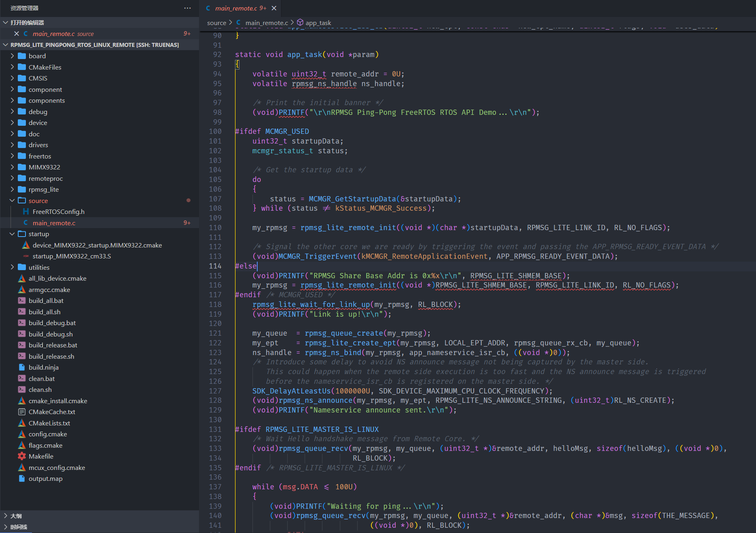Click rpmsg_ns_bind call on line 123
The width and height of the screenshot is (756, 533).
click(x=333, y=353)
